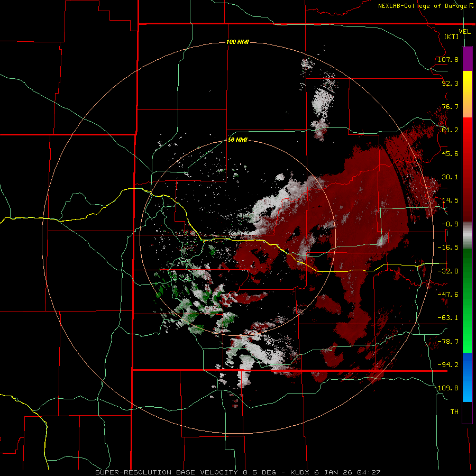Select the -47.6 scale value
This screenshot has height=476, width=476.
coord(448,295)
